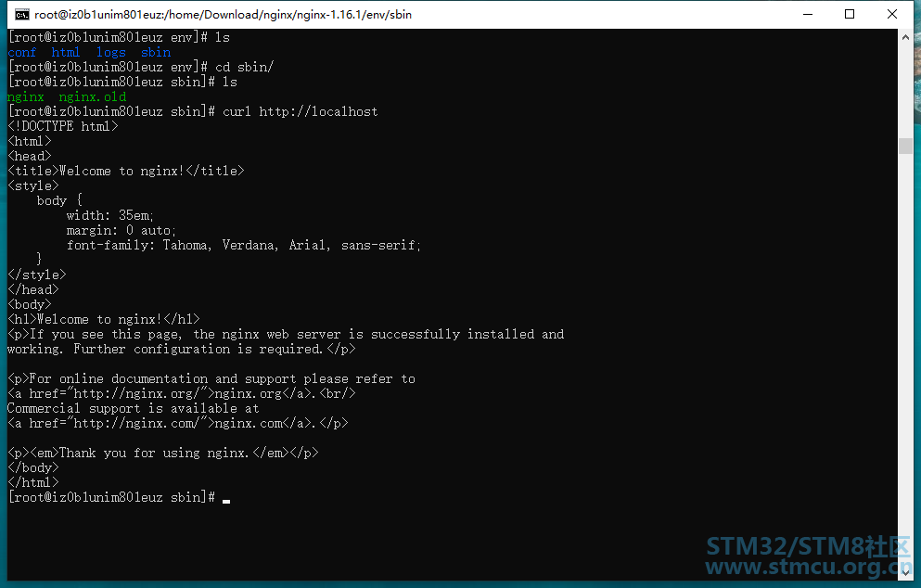The image size is (921, 588).
Task: Click the 'body {' CSS selector line
Action: pyautogui.click(x=59, y=201)
